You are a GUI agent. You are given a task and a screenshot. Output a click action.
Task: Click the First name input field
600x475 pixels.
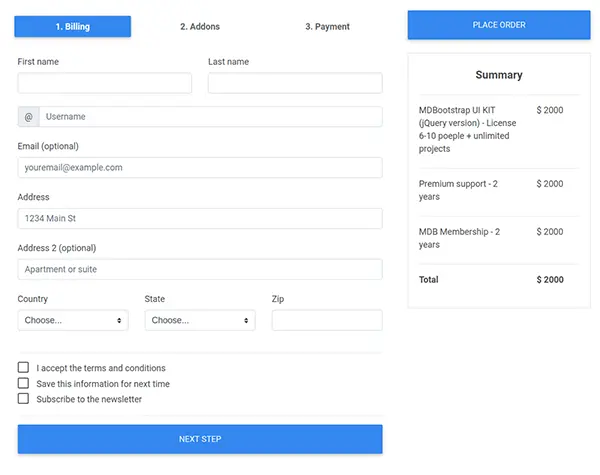click(104, 83)
